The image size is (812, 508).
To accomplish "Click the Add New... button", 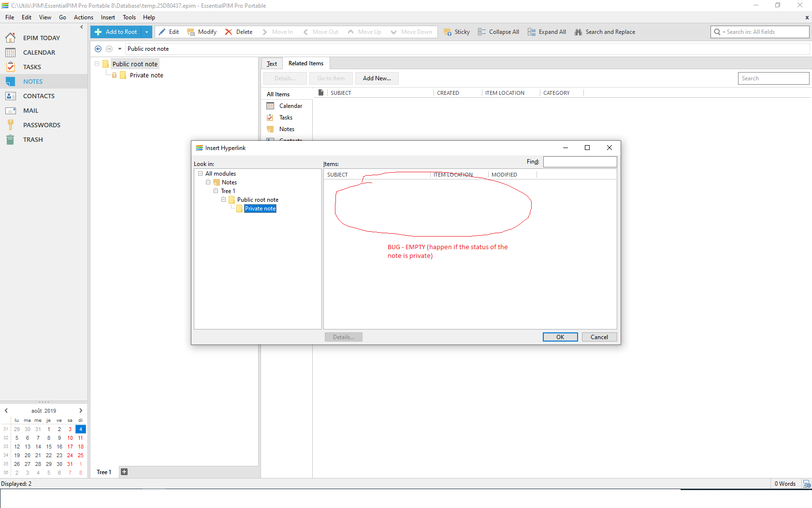I will pos(377,78).
